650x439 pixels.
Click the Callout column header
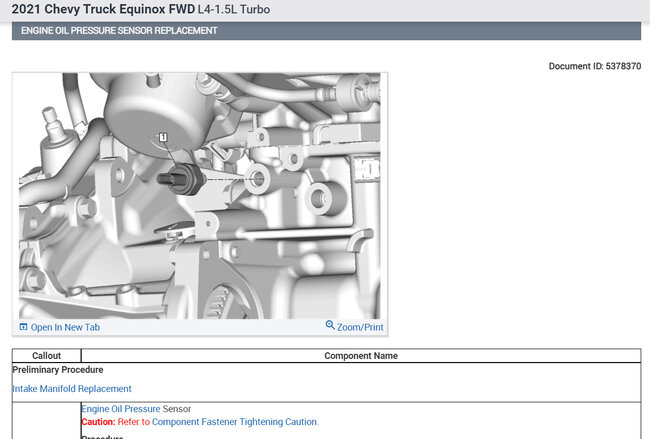(46, 356)
